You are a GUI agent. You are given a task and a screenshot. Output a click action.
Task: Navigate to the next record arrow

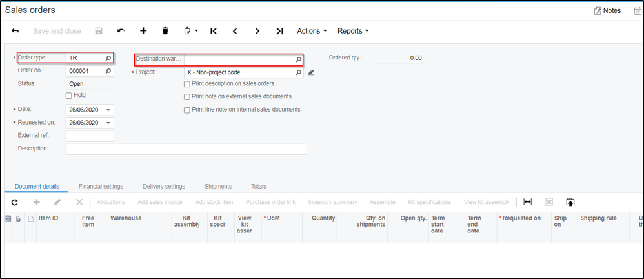[x=257, y=31]
